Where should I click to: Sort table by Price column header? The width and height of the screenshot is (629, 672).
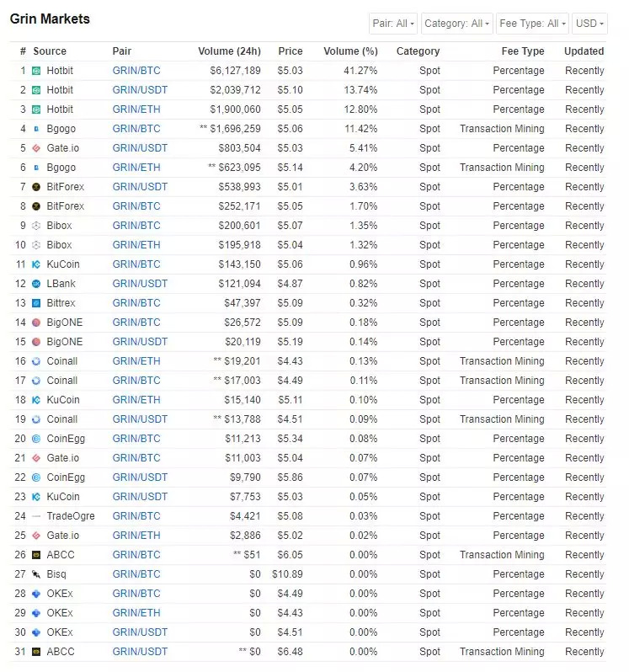point(291,51)
